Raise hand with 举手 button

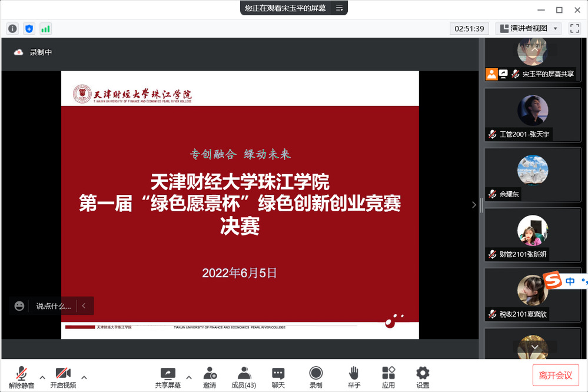pyautogui.click(x=354, y=377)
